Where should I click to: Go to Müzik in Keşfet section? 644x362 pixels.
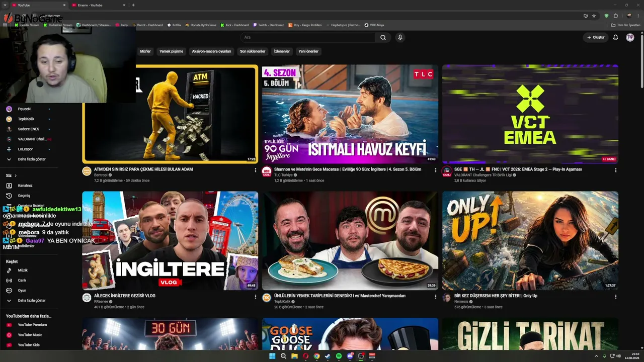30,270
